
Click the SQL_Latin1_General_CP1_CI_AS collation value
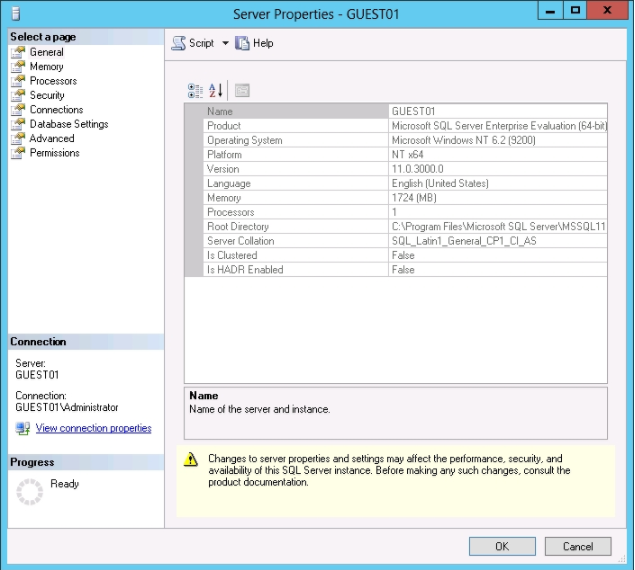(x=464, y=241)
